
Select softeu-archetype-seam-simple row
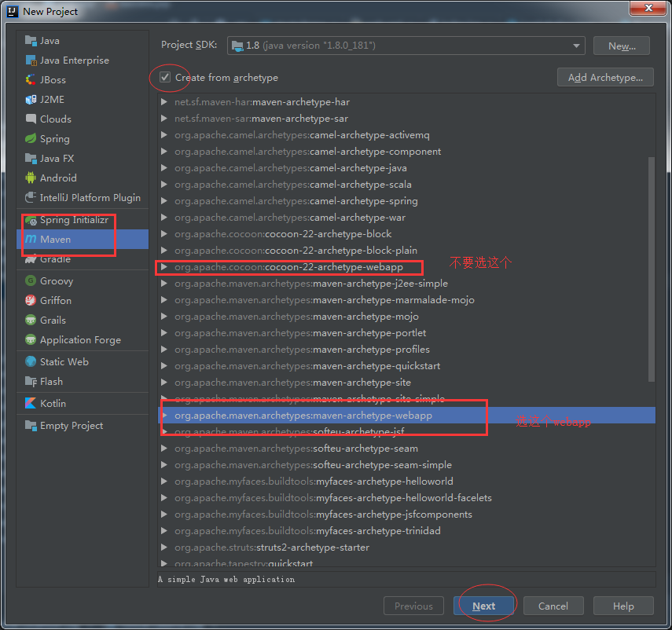click(406, 465)
